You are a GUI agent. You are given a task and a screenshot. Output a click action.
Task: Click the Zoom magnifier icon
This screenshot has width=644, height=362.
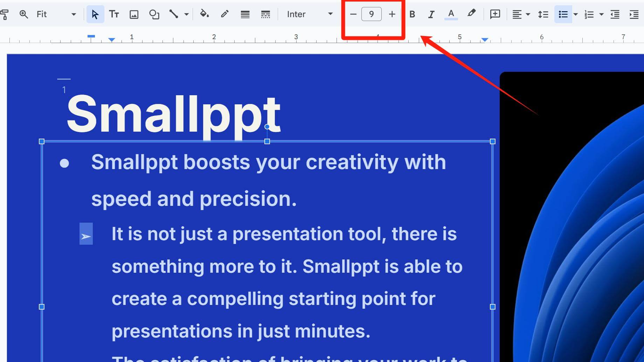pos(23,14)
